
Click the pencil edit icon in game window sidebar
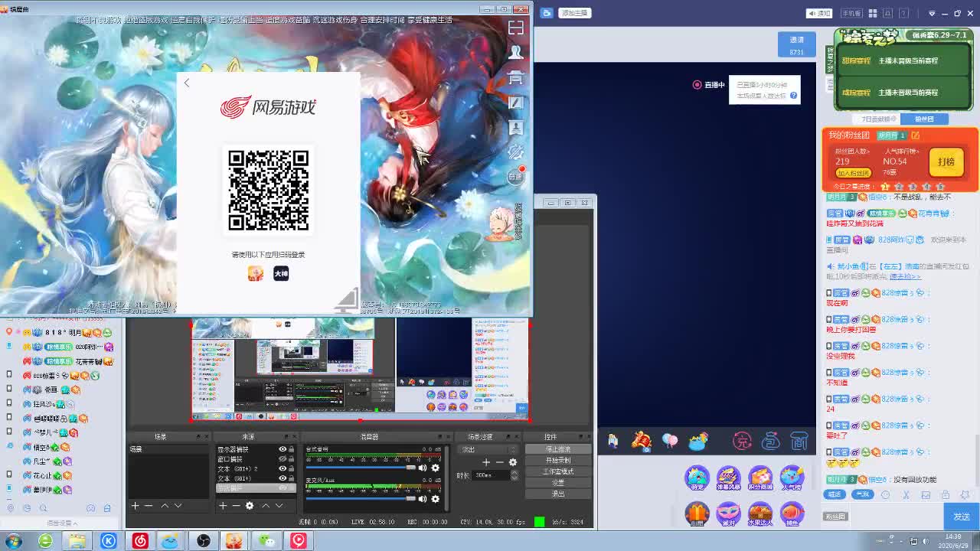[x=516, y=103]
